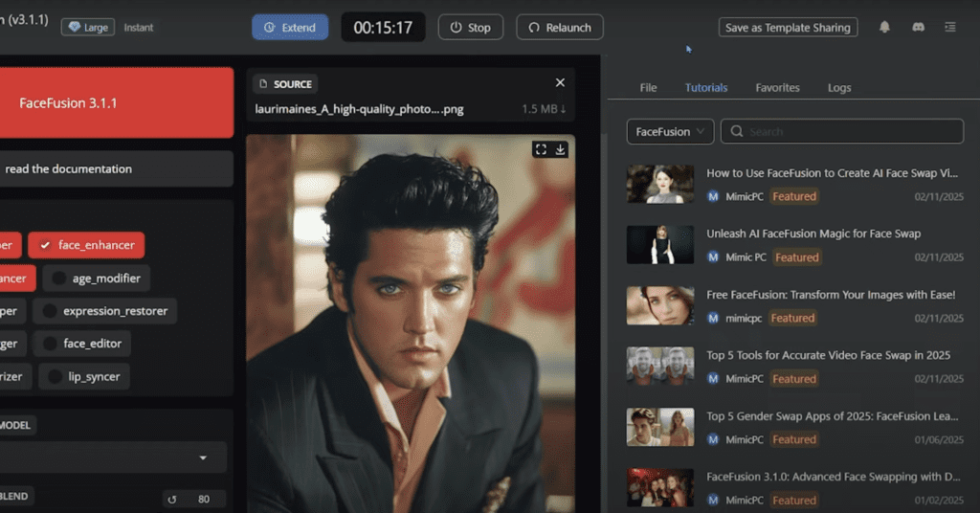Click the fullscreen icon on source image
The width and height of the screenshot is (980, 513).
point(541,149)
